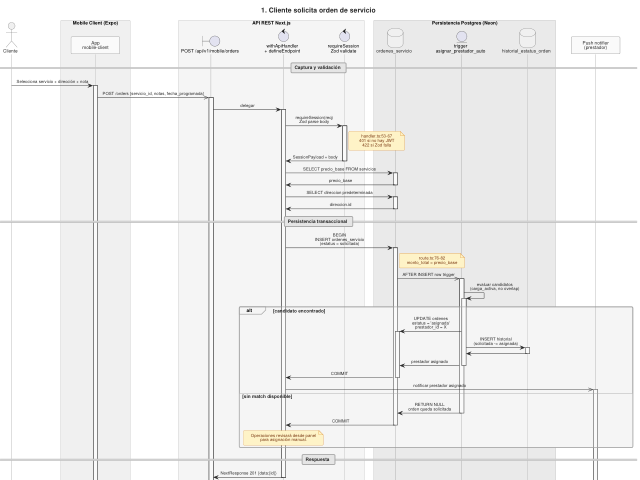The width and height of the screenshot is (640, 480).
Task: Select the App mobile-client participant box
Action: point(95,45)
